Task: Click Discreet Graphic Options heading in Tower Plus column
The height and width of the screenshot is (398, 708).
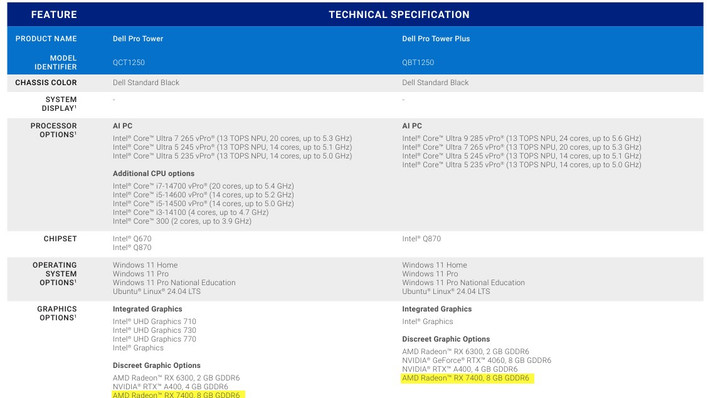Action: [x=446, y=339]
